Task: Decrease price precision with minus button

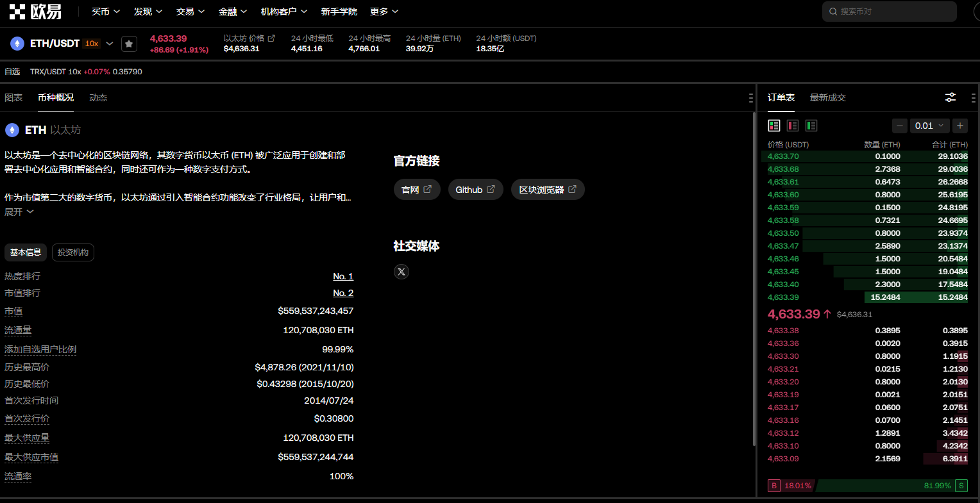Action: pos(900,126)
